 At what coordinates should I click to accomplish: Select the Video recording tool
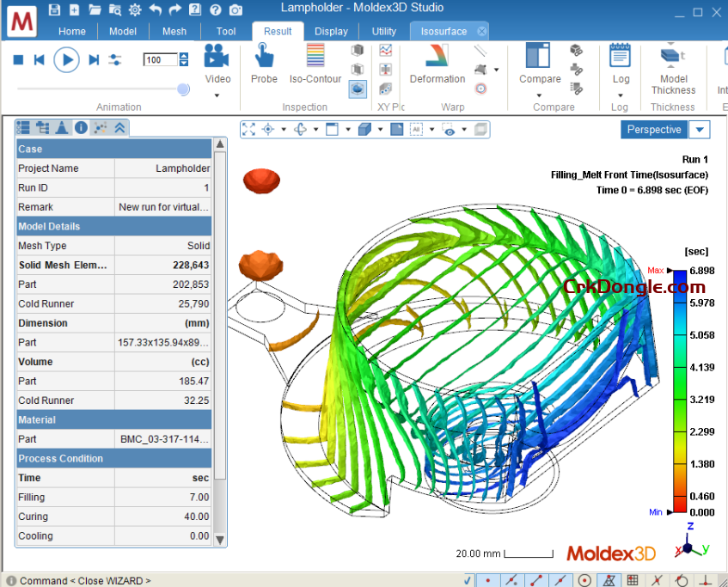pos(217,60)
